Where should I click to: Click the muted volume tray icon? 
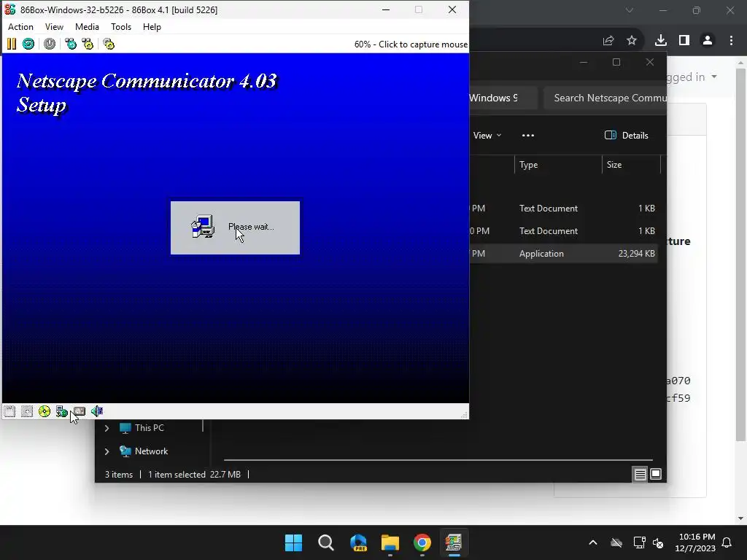pyautogui.click(x=659, y=542)
